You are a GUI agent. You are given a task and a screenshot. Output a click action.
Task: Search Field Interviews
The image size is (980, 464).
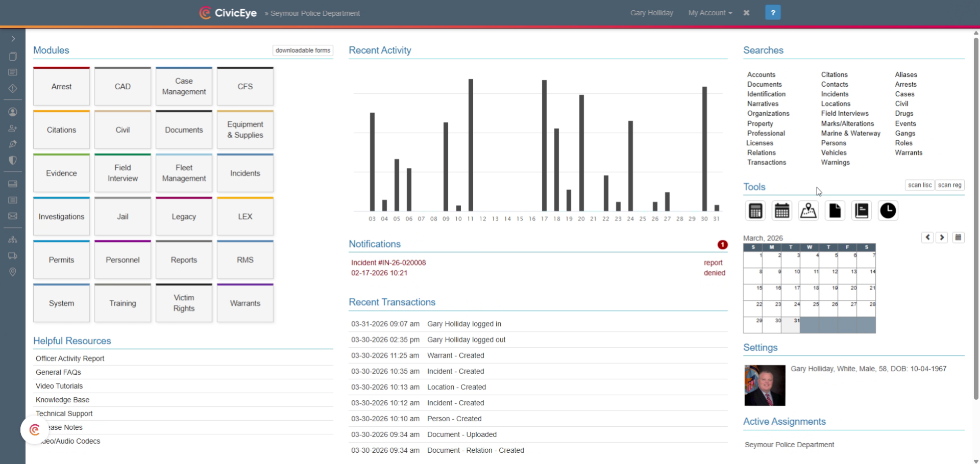pyautogui.click(x=845, y=113)
